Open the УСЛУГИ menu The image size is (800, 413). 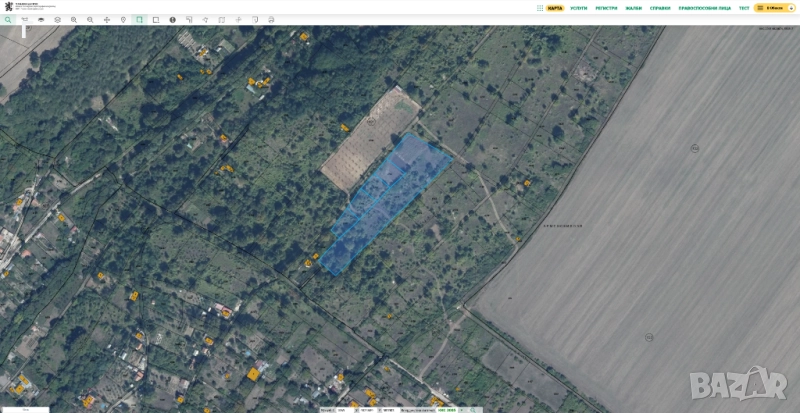click(579, 8)
